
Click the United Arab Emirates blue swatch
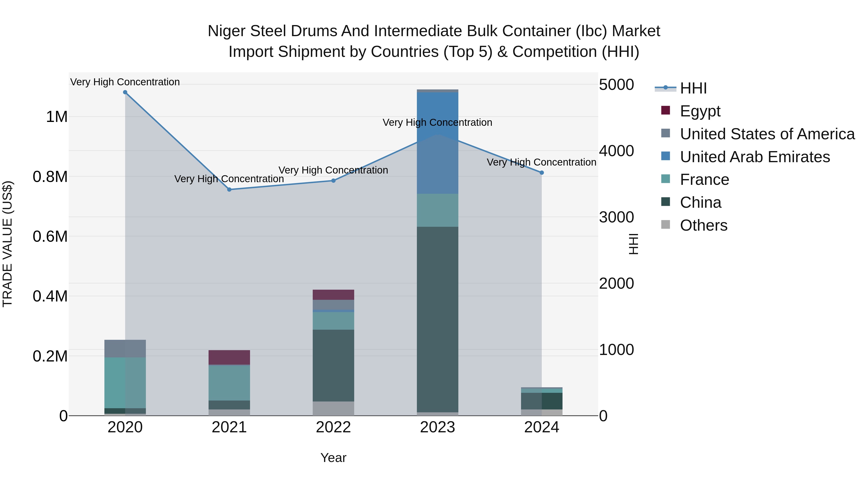[x=665, y=156]
